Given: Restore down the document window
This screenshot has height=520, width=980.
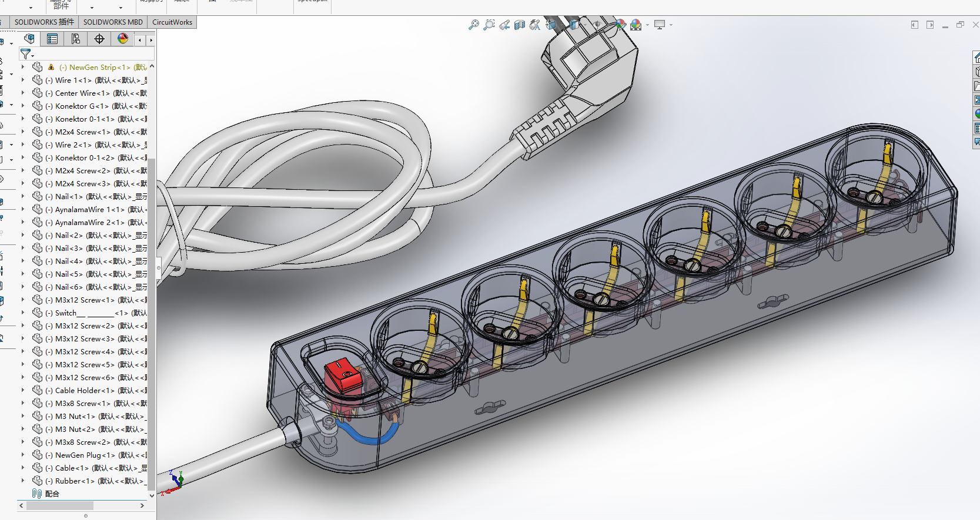Looking at the screenshot, I should (x=960, y=25).
